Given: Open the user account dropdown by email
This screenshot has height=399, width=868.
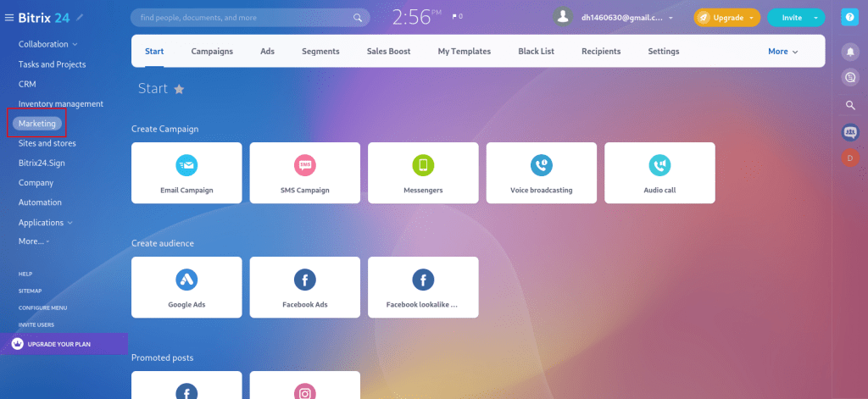Looking at the screenshot, I should coord(627,18).
